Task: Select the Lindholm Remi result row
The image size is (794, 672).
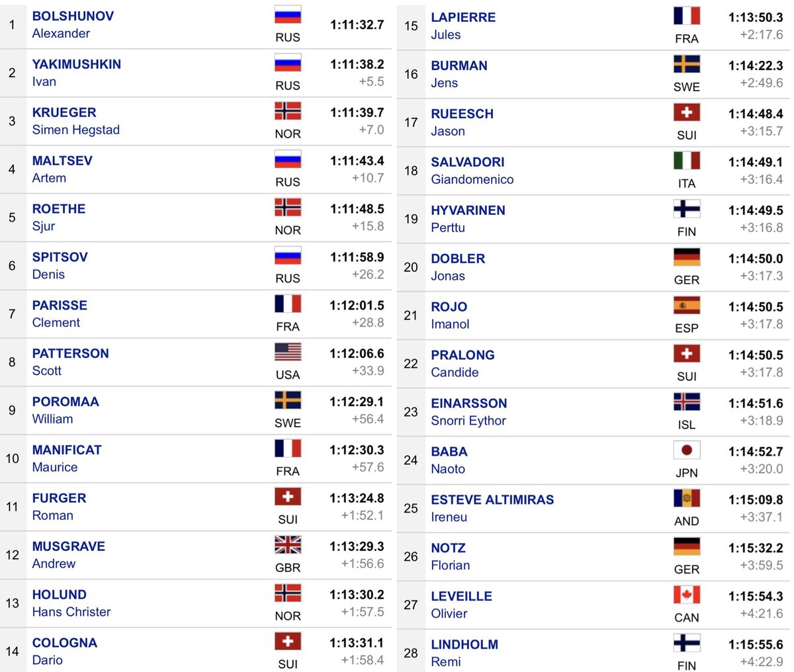Action: [594, 653]
